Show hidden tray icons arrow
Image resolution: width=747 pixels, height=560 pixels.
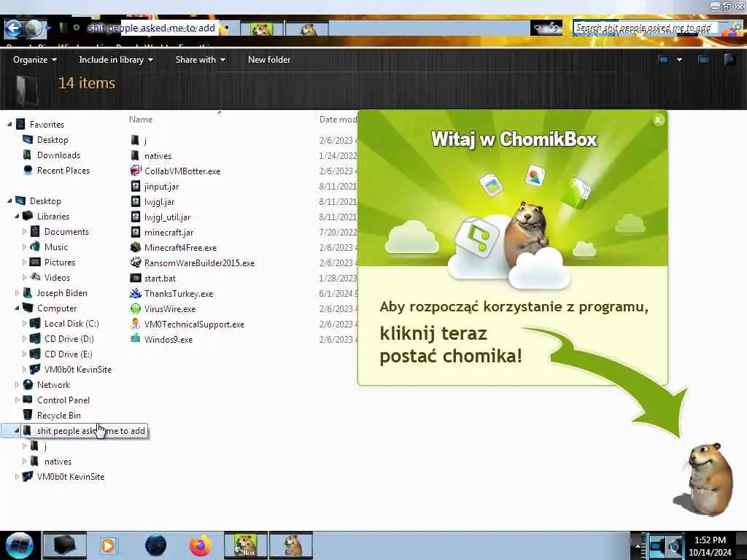pos(638,545)
